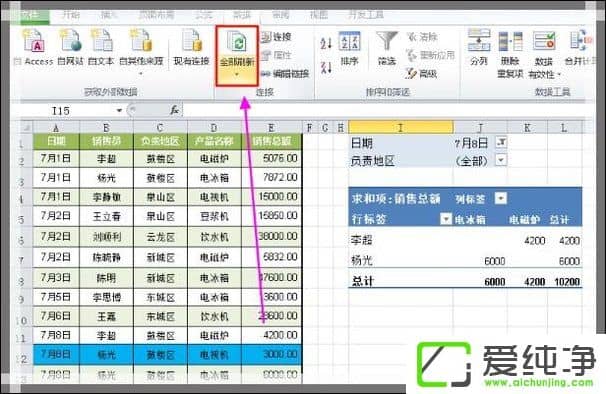Click the 编辑链接 edit links button

point(285,73)
